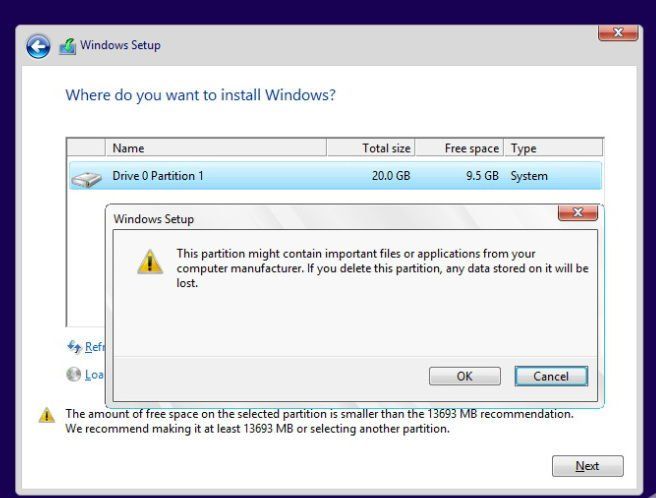The height and width of the screenshot is (498, 656).
Task: Click the free space warning icon
Action: click(x=47, y=415)
